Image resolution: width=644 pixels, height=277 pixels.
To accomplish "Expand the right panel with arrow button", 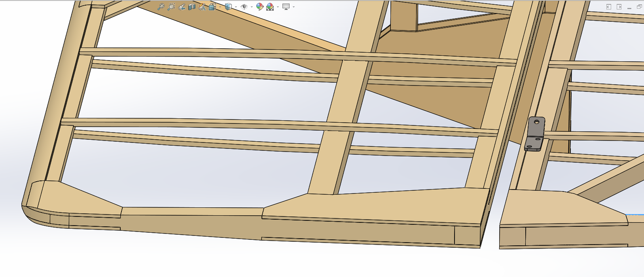I will (619, 7).
